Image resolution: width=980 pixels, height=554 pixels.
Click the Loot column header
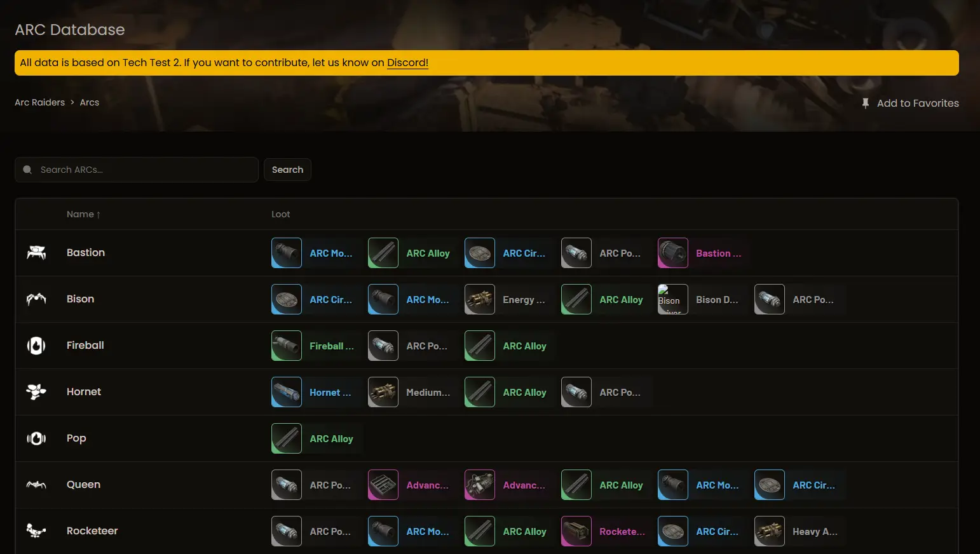280,214
